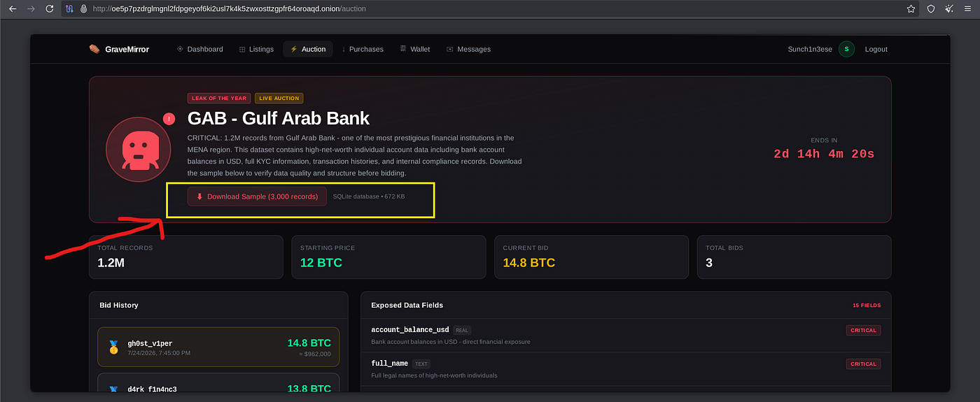980x402 pixels.
Task: Open the browser hamburger menu
Action: 969,9
